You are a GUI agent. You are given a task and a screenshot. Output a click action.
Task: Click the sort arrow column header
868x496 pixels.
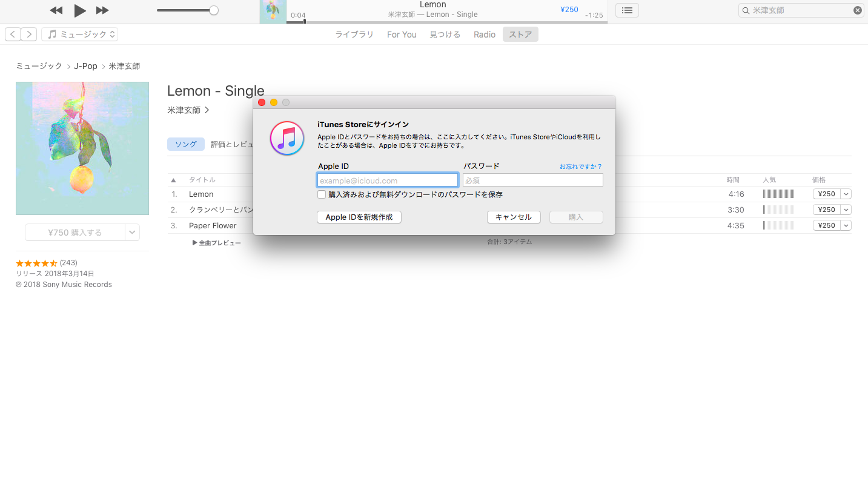pyautogui.click(x=174, y=180)
